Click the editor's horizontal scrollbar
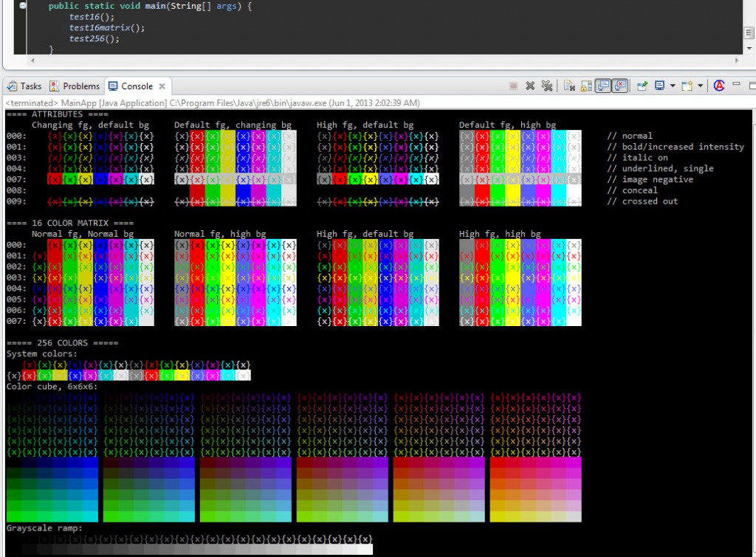 coord(369,60)
